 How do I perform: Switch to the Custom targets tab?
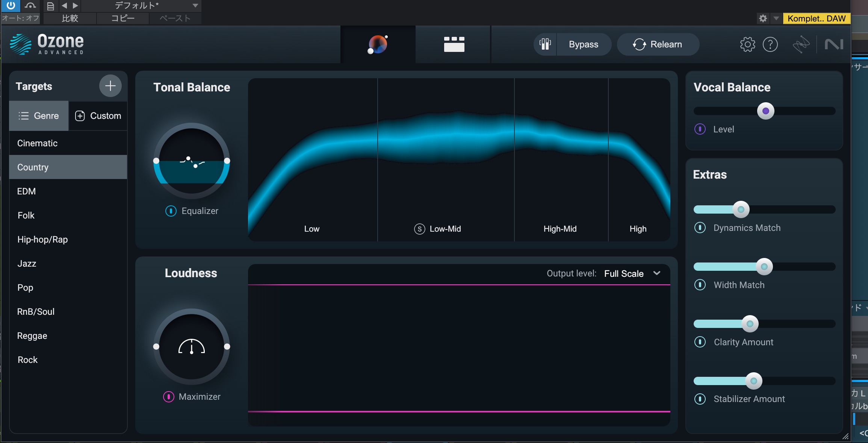(98, 116)
